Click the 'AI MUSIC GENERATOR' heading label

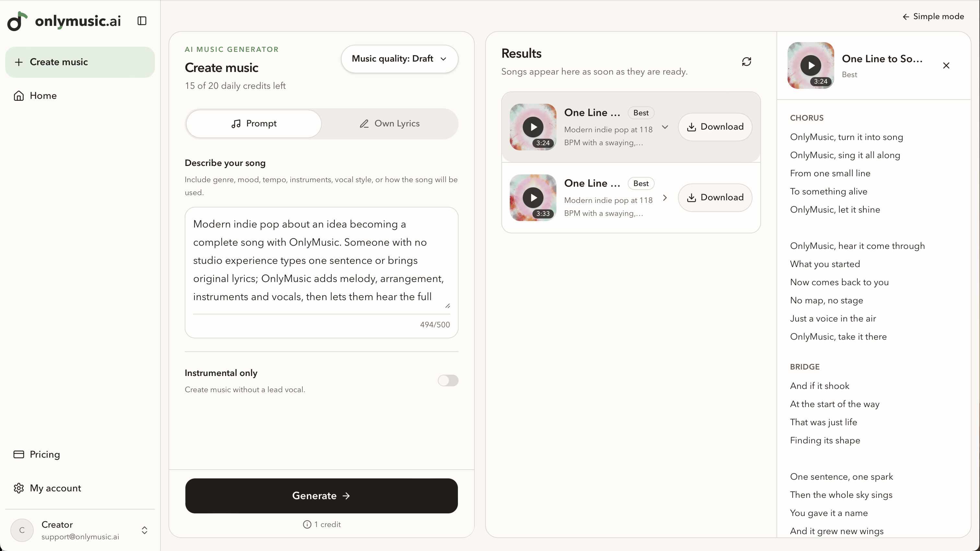click(x=232, y=50)
